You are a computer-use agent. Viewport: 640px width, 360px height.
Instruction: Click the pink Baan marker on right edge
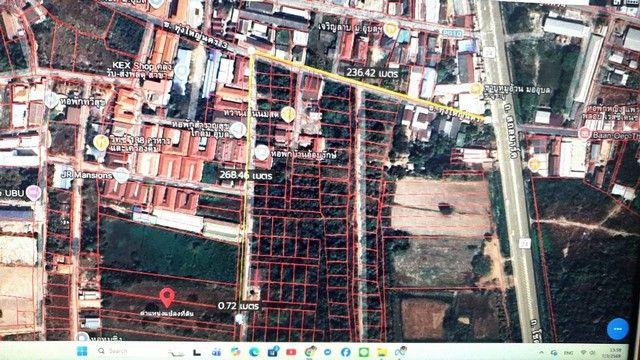(584, 134)
